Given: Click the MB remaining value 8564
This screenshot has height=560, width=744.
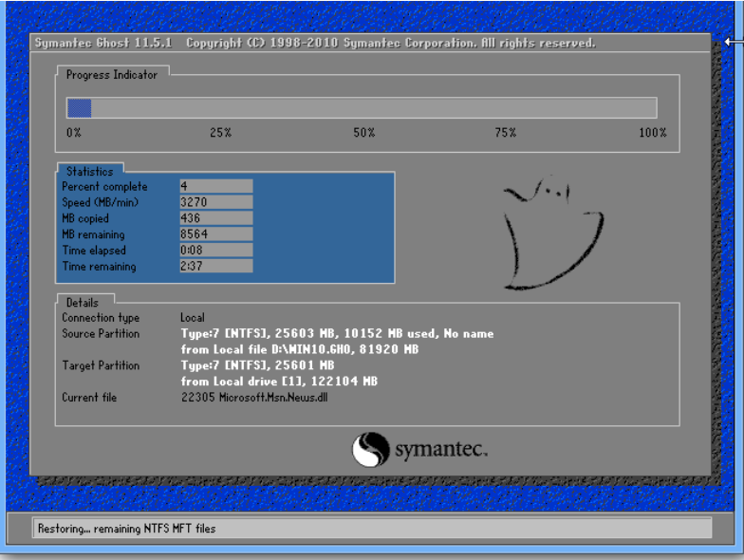Looking at the screenshot, I should (x=215, y=234).
